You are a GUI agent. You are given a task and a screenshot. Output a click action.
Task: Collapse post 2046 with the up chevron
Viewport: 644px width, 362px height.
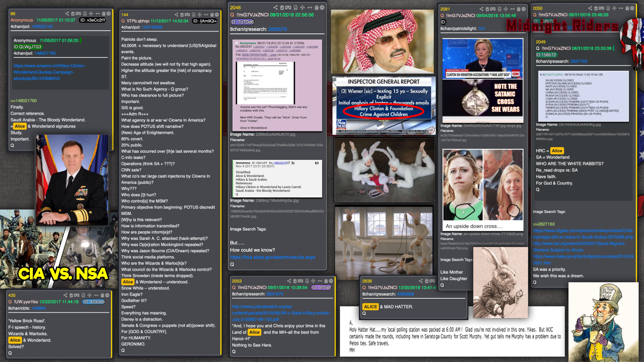[x=322, y=7]
